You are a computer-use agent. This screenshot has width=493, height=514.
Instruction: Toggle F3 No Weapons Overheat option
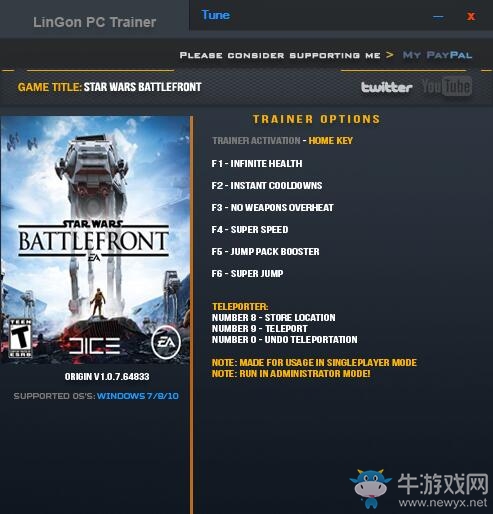point(272,208)
